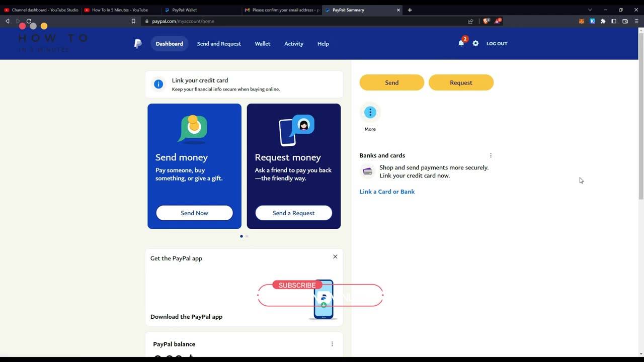This screenshot has height=362, width=644.
Task: Click the PayPal balance heading
Action: (x=174, y=344)
